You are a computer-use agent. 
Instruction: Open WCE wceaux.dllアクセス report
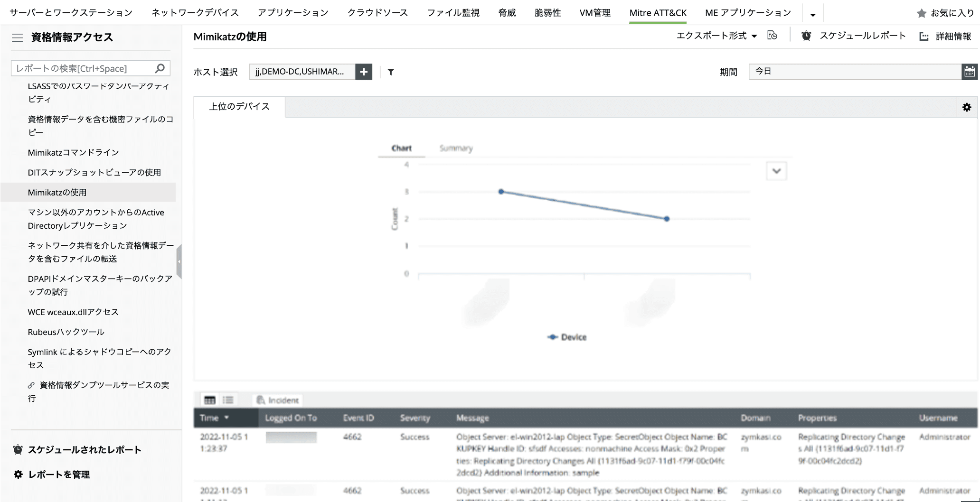click(73, 312)
